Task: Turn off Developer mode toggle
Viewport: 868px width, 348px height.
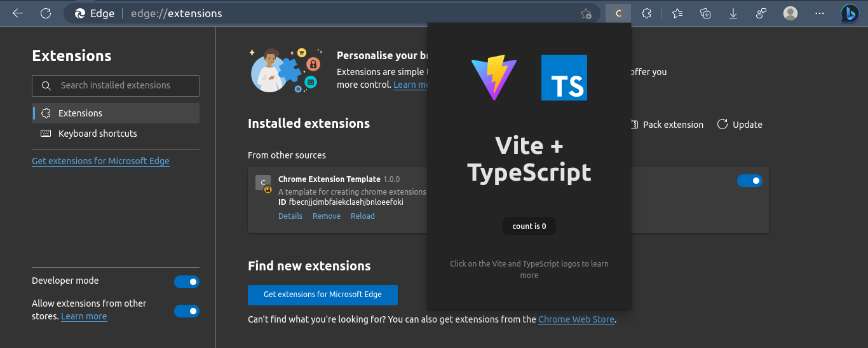Action: click(x=187, y=282)
